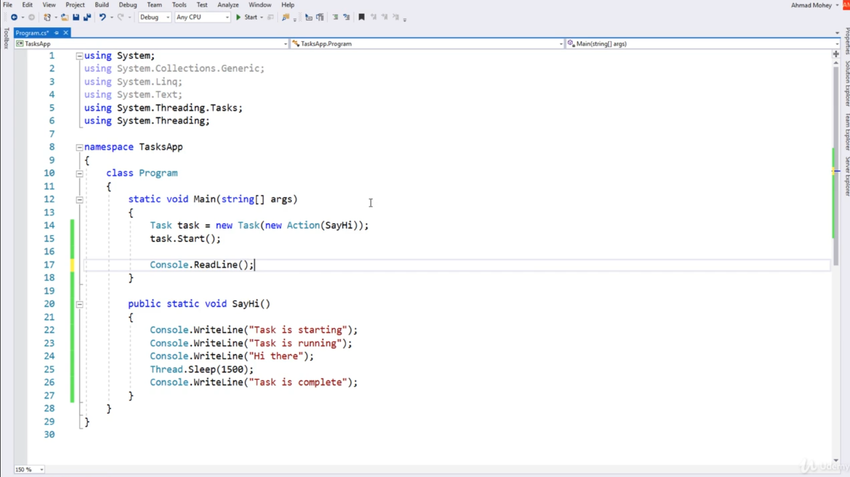Click the Redo arrow icon
This screenshot has width=850, height=477.
pos(120,17)
